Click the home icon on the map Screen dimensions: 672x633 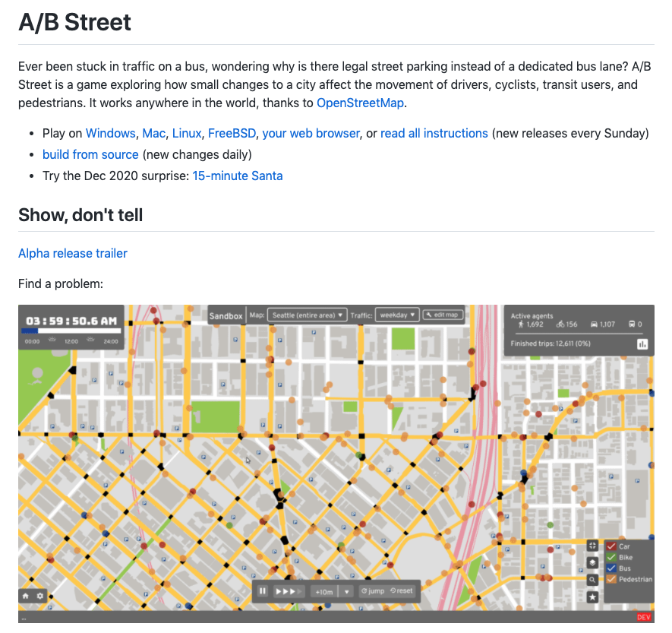(x=26, y=596)
